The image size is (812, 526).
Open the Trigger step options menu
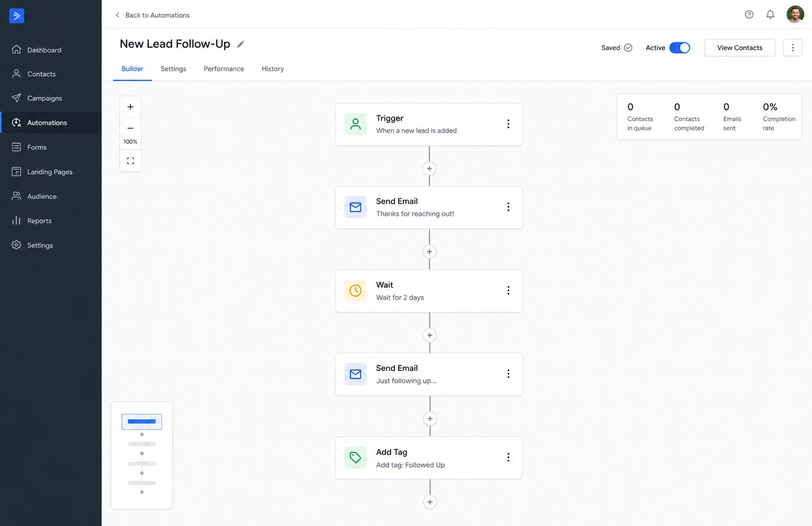[508, 124]
